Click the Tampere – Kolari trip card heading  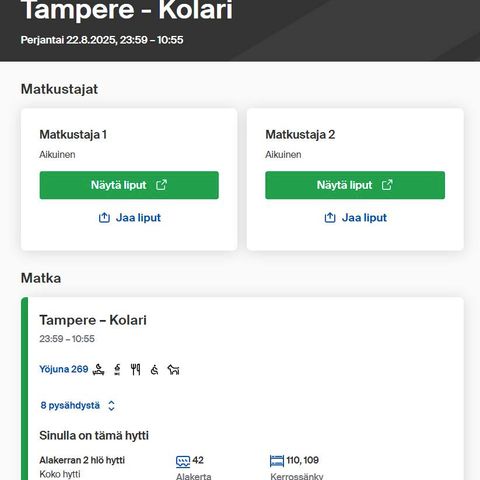click(93, 320)
